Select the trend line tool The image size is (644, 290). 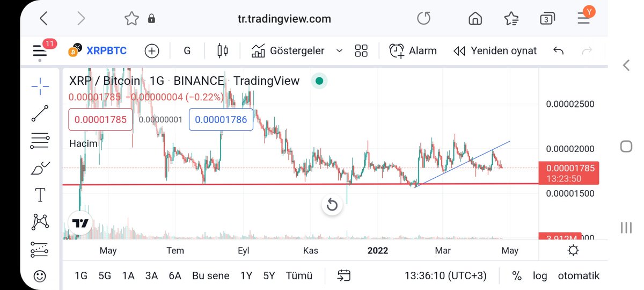pyautogui.click(x=40, y=114)
